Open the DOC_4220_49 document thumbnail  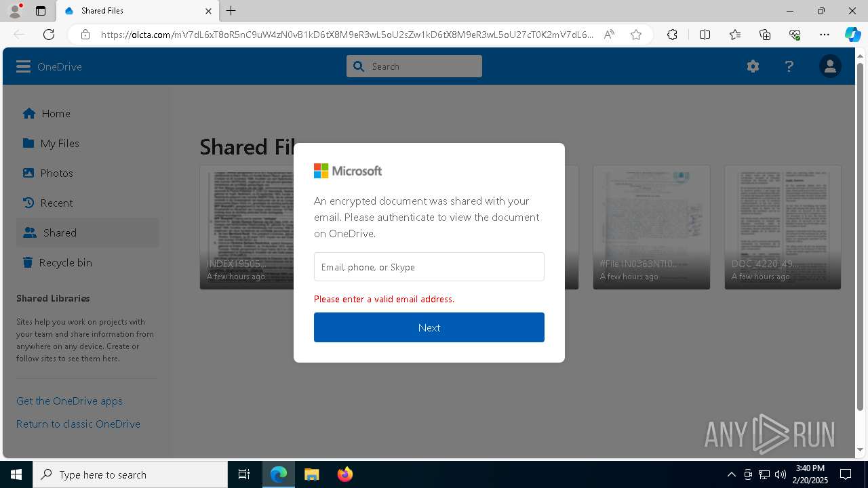[783, 227]
